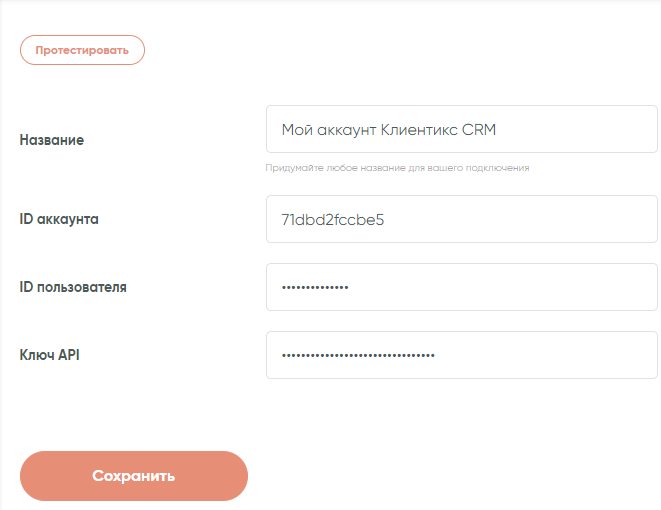Click the Протестировать button

point(82,50)
